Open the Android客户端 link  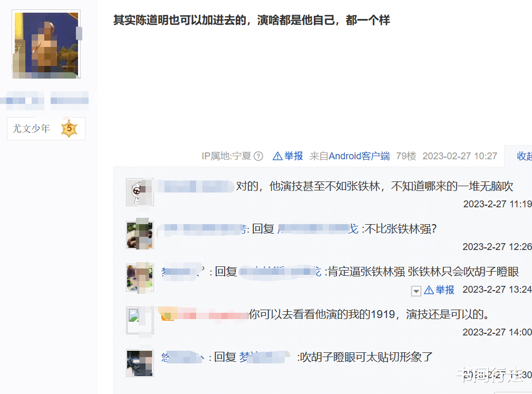[x=359, y=156]
